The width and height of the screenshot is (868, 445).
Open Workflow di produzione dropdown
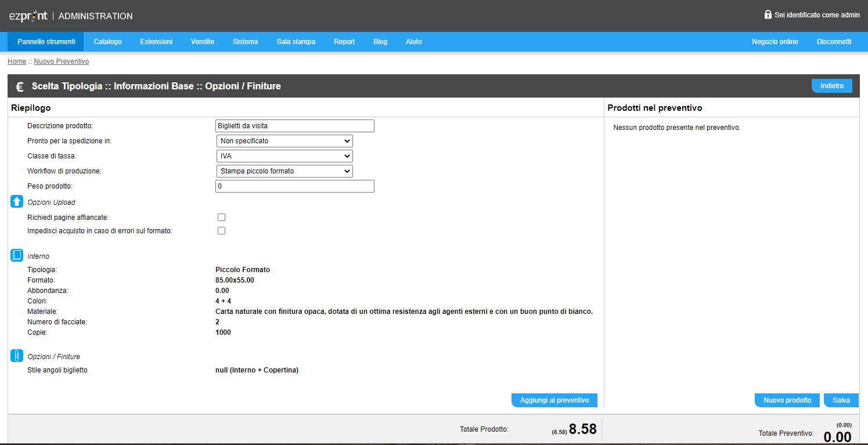[284, 171]
